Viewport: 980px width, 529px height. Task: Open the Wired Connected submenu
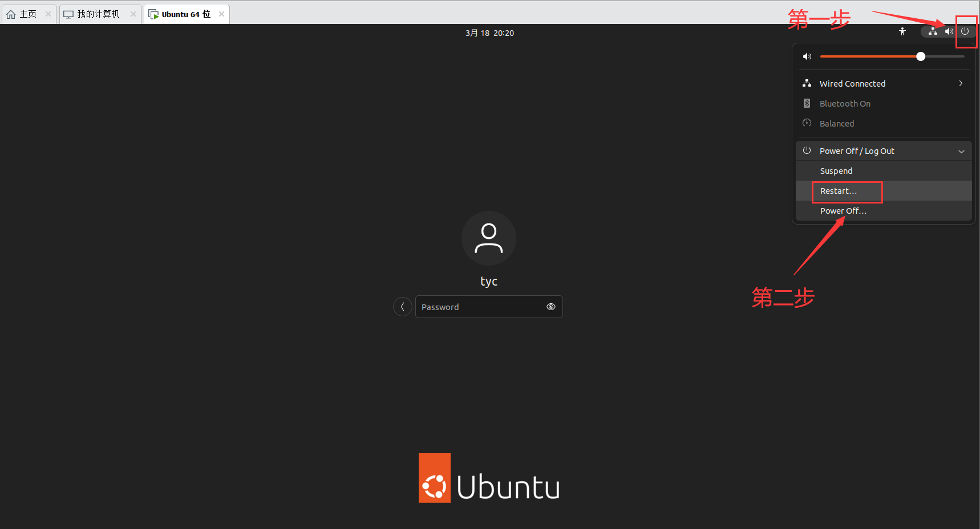pos(884,83)
